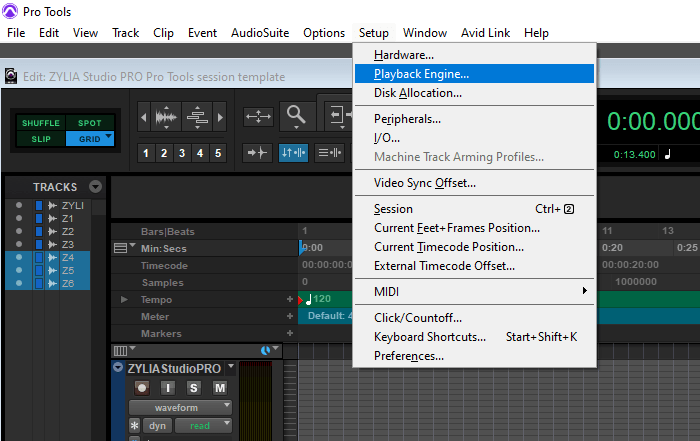Enable Shuffle edit mode
The image size is (700, 441).
click(x=41, y=123)
